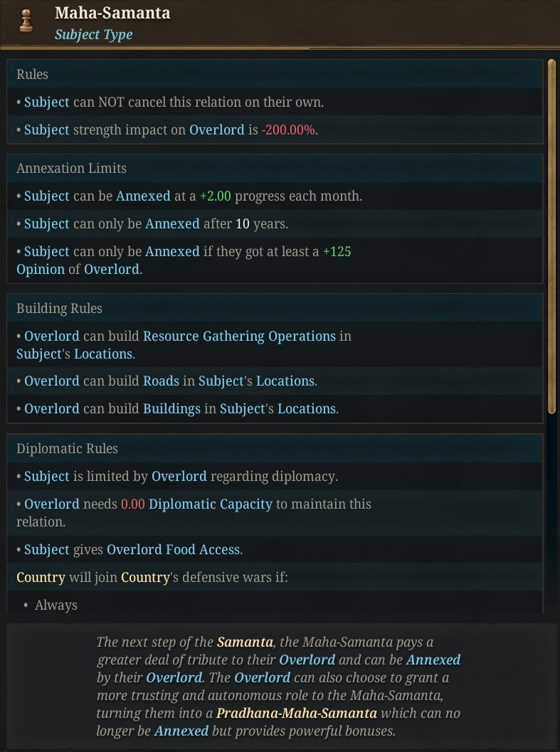Select the Rules section header
Viewport: 560px width, 752px height.
[275, 74]
